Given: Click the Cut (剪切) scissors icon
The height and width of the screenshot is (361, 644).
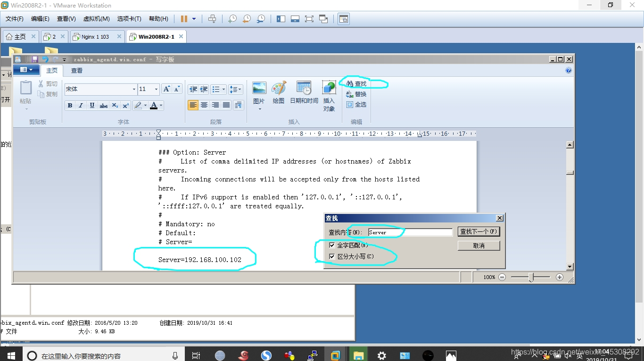Looking at the screenshot, I should pyautogui.click(x=41, y=83).
